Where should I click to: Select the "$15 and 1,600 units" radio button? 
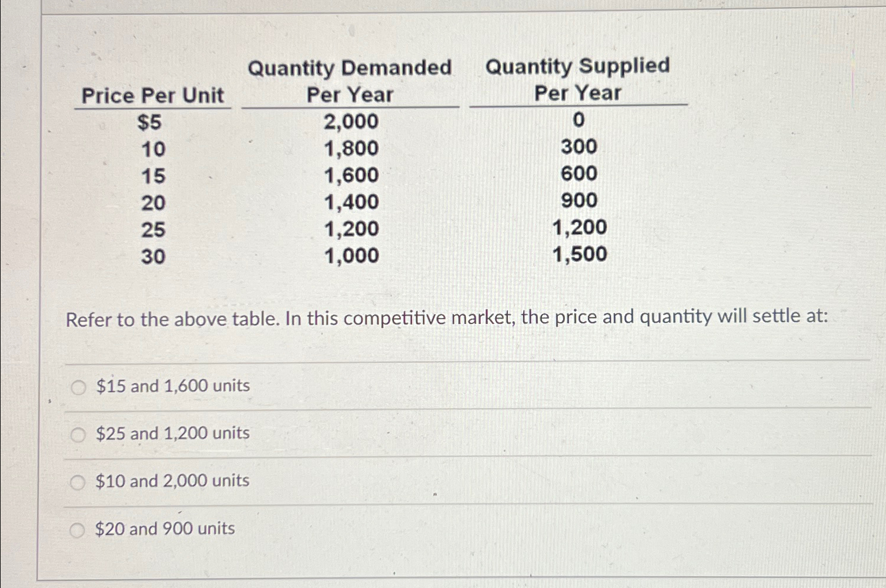[78, 386]
